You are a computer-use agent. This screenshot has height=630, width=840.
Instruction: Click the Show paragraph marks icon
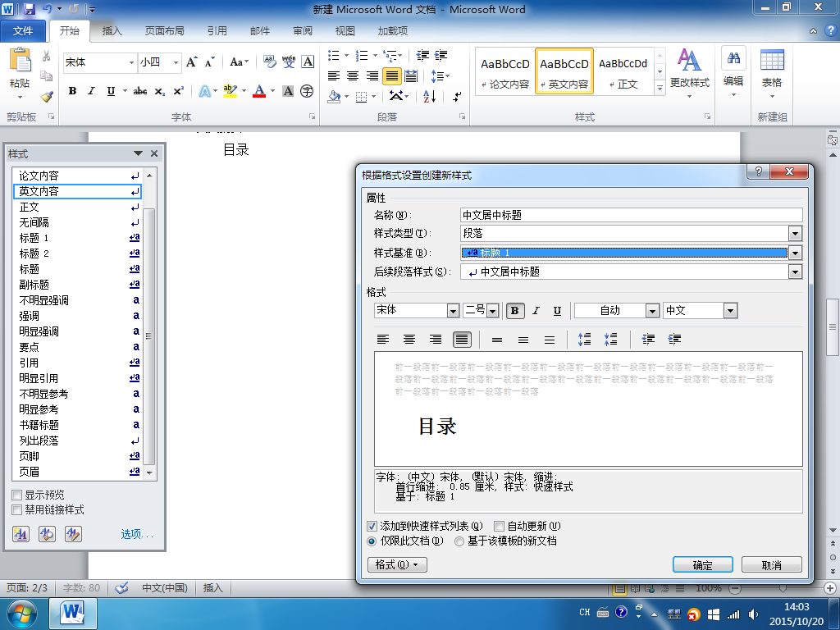click(457, 97)
